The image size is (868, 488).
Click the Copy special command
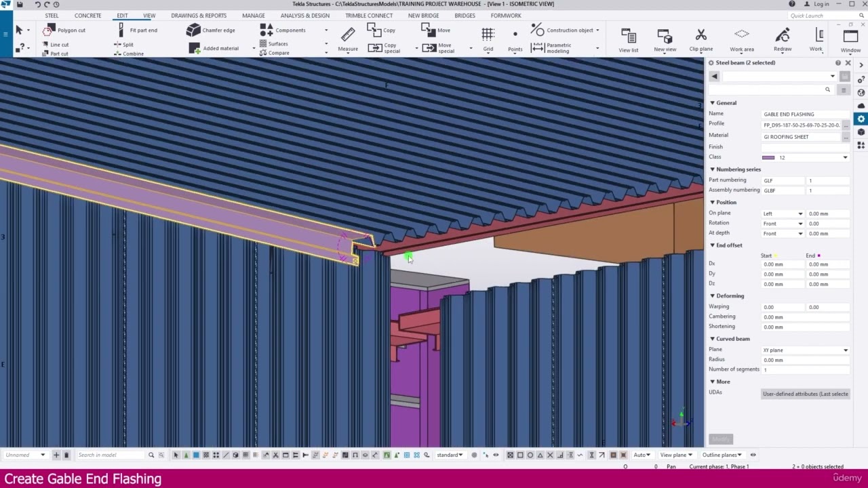pos(384,48)
